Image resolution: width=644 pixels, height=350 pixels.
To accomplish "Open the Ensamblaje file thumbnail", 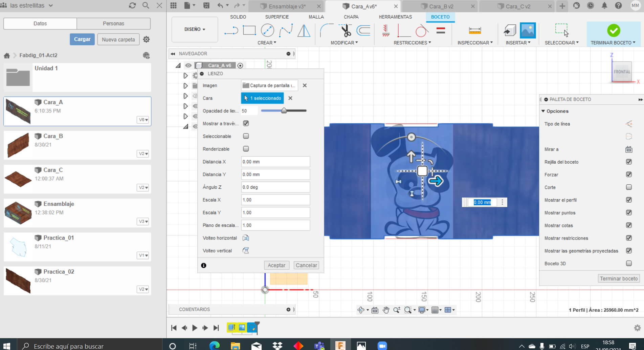I will point(18,213).
